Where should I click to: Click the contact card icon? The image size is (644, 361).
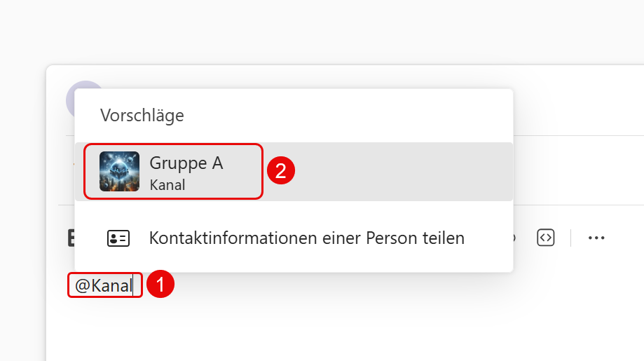tap(118, 238)
